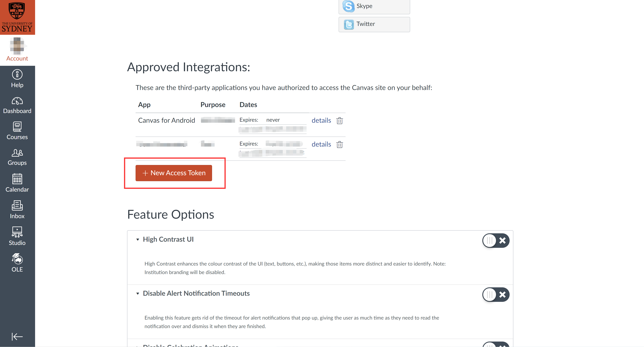
Task: Go to Dashboard from sidebar
Action: point(17,105)
